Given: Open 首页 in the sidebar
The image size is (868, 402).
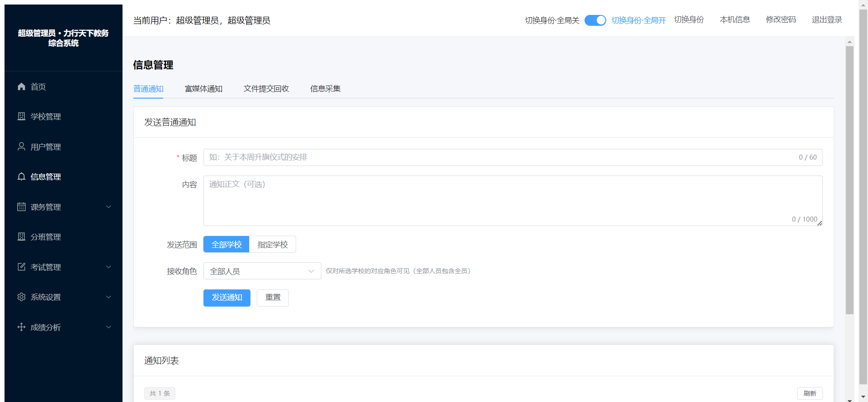Looking at the screenshot, I should click(x=63, y=86).
